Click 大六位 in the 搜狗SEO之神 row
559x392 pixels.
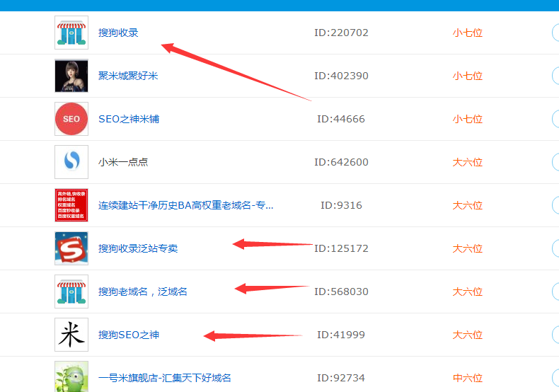tap(468, 334)
